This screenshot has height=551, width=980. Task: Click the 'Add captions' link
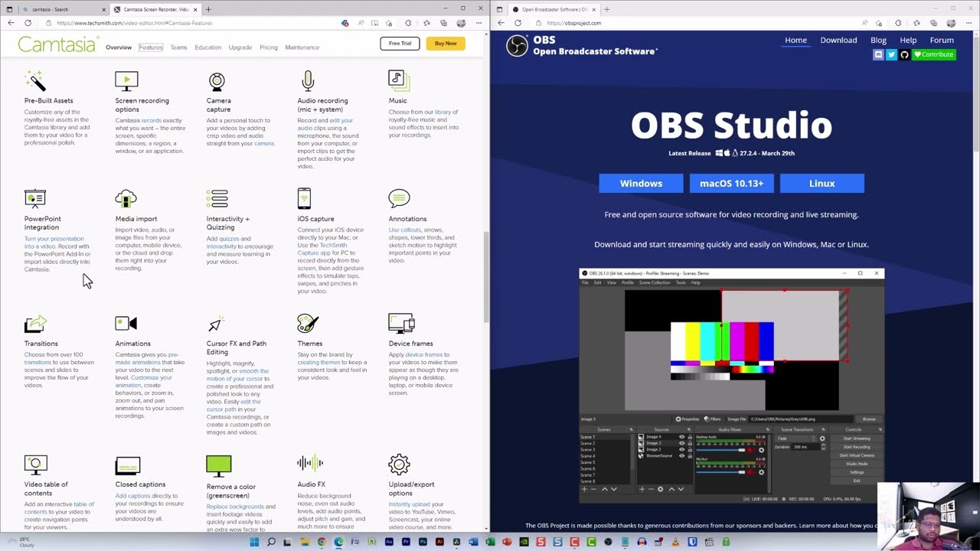(x=132, y=496)
